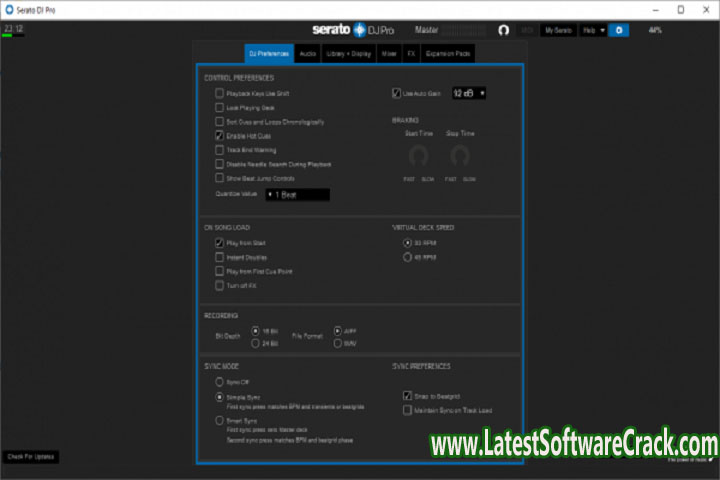Viewport: 720px width, 480px height.
Task: Click the Braking Start Time knob
Action: tap(418, 156)
